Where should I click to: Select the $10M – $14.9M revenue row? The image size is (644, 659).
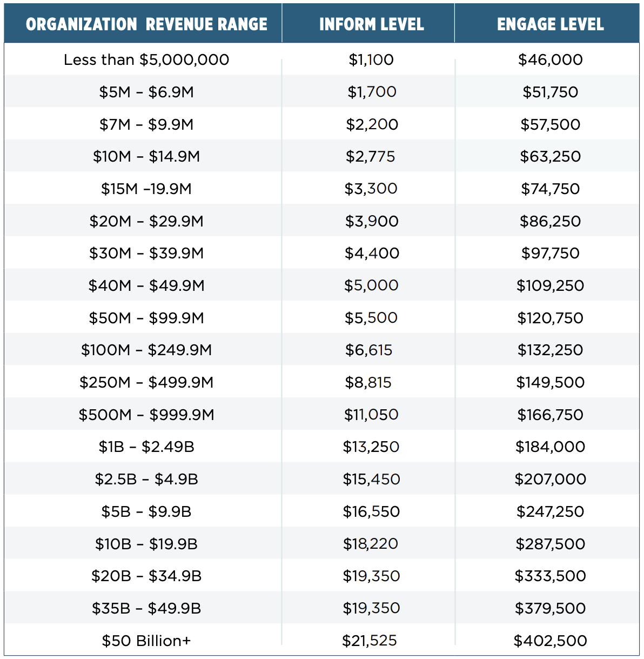[x=322, y=156]
